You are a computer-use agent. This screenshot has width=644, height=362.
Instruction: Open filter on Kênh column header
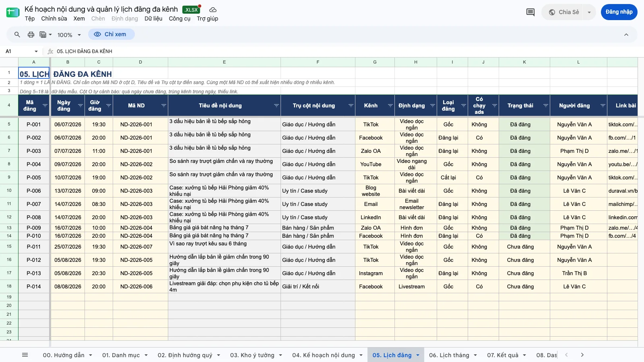pos(390,106)
